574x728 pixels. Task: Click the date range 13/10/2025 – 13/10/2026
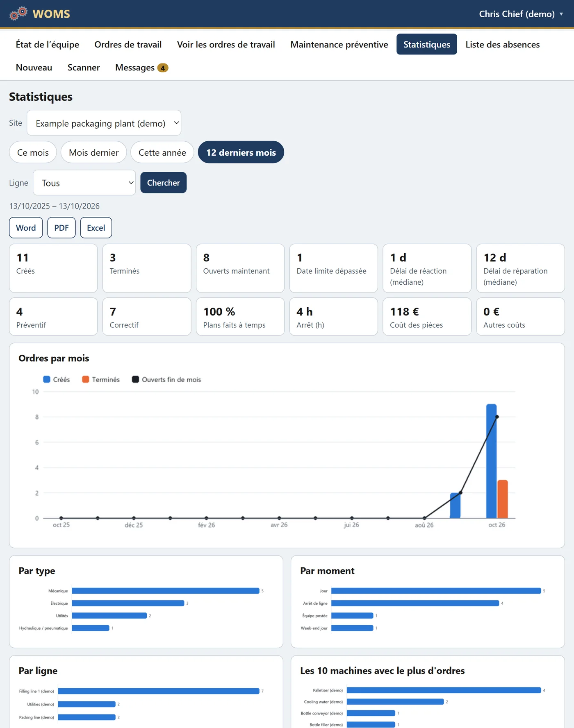coord(55,206)
